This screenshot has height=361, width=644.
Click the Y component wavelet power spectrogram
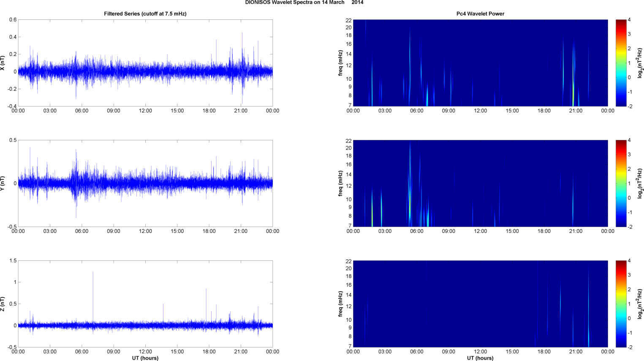pos(480,183)
